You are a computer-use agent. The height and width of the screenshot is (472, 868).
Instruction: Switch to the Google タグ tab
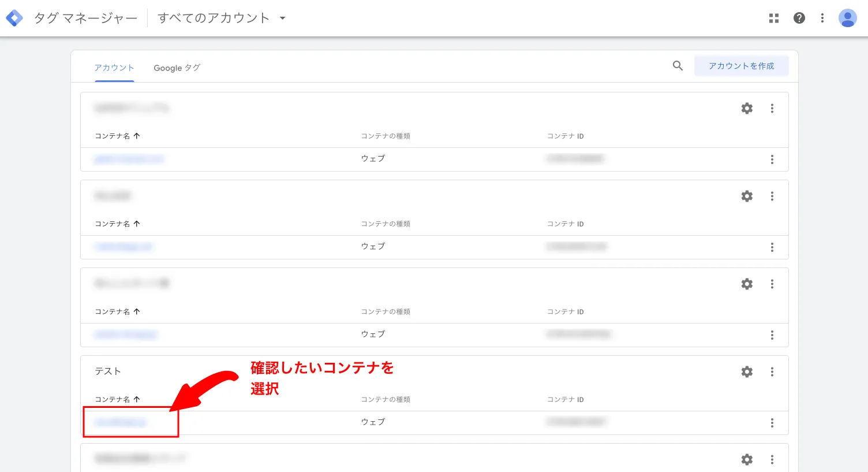(177, 68)
